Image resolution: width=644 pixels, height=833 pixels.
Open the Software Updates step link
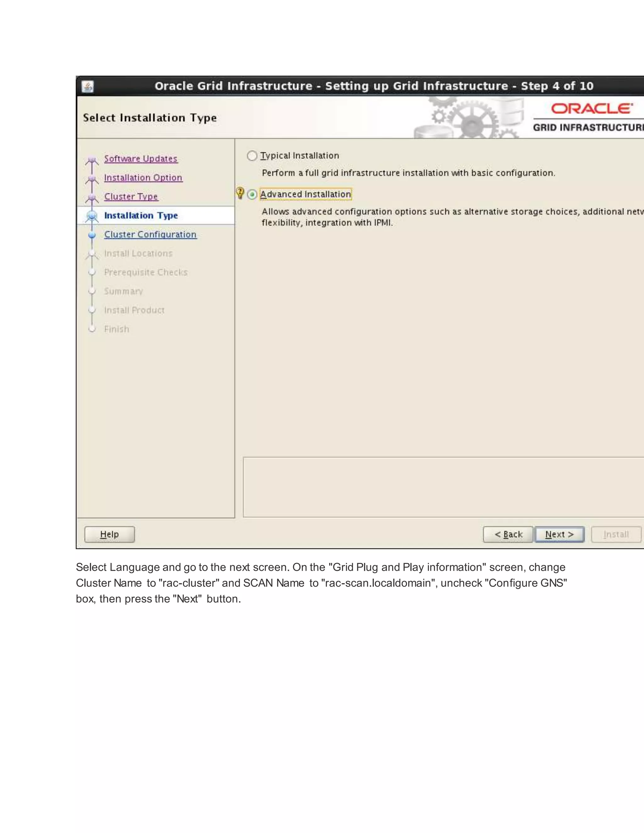[141, 159]
